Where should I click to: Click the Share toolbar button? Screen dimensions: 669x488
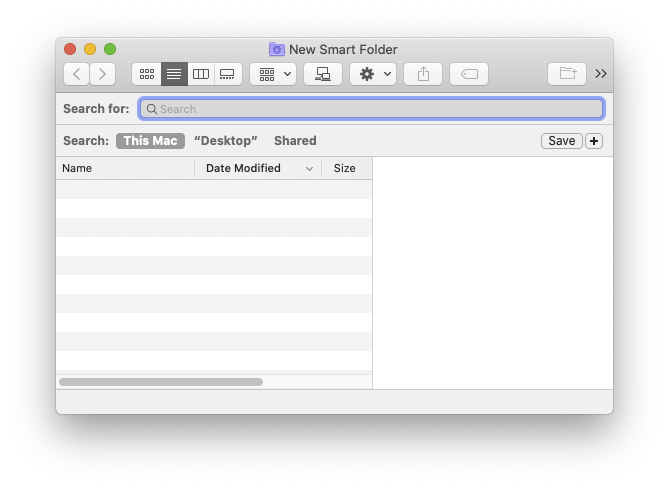(x=423, y=74)
